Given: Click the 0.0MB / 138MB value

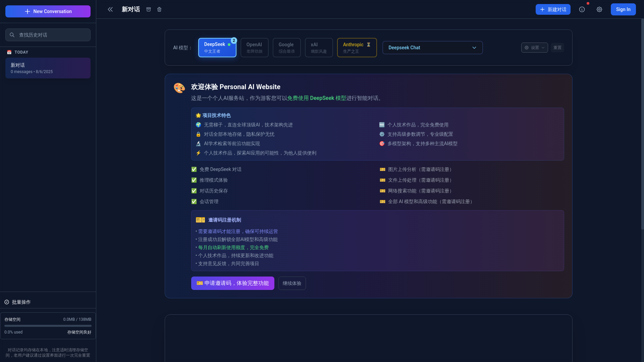Looking at the screenshot, I should click(77, 319).
